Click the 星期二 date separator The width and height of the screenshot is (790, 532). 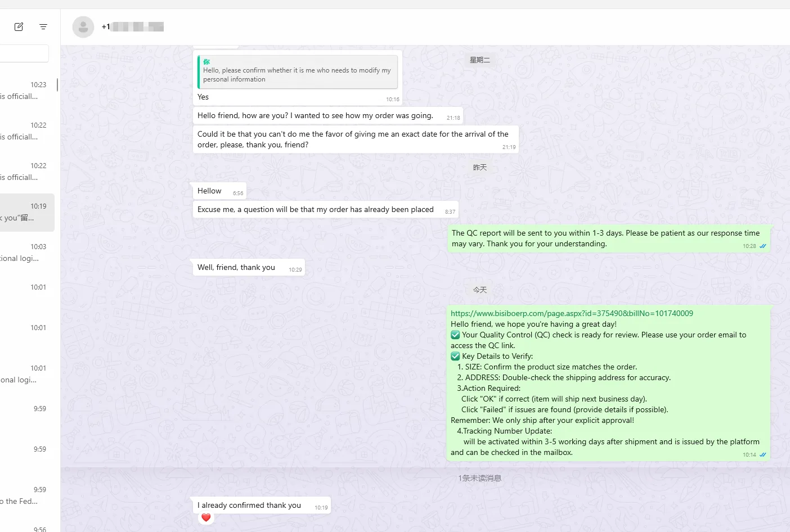479,60
